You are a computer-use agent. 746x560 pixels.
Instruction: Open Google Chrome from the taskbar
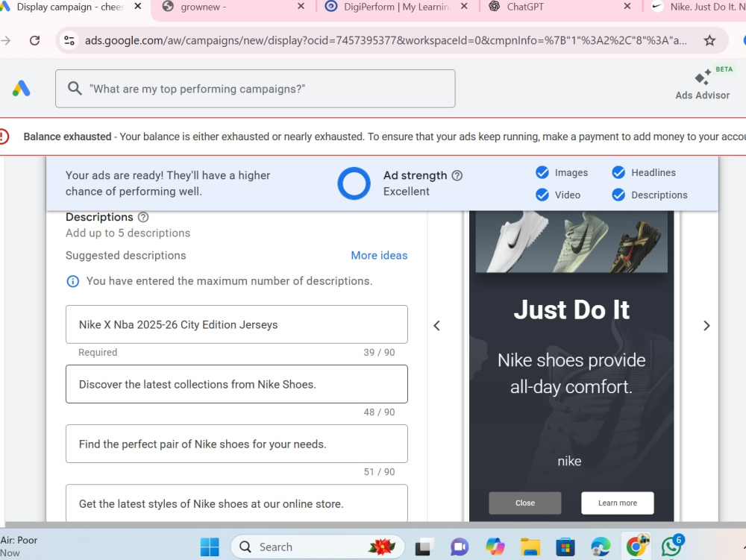(636, 547)
